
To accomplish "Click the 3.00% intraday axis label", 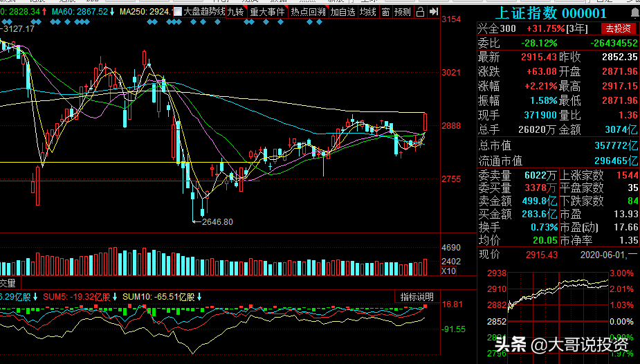I will pos(621,273).
